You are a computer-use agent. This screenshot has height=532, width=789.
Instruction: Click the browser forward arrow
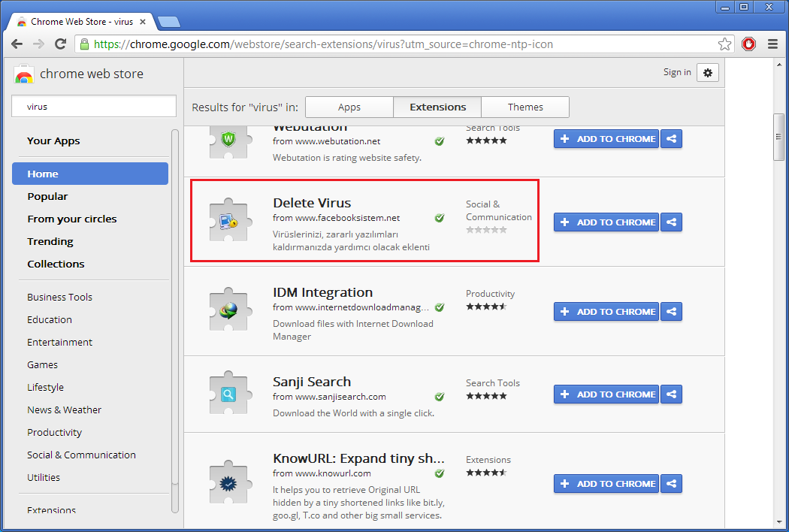pos(39,44)
